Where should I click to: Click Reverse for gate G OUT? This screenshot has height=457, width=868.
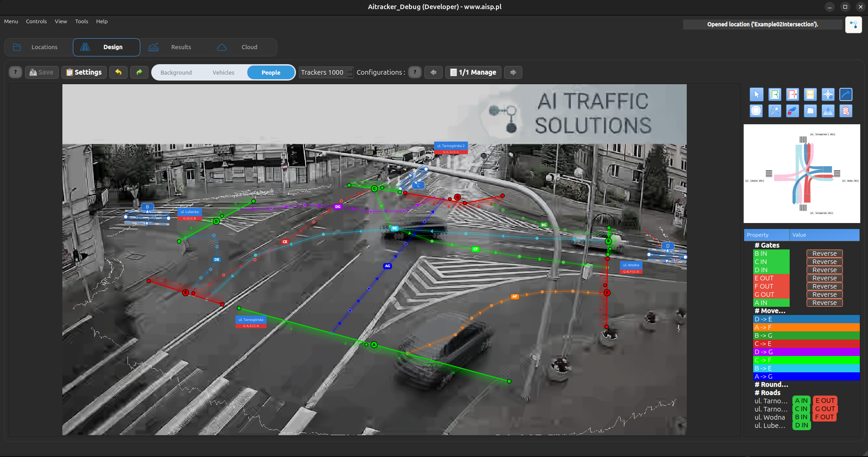pos(824,295)
